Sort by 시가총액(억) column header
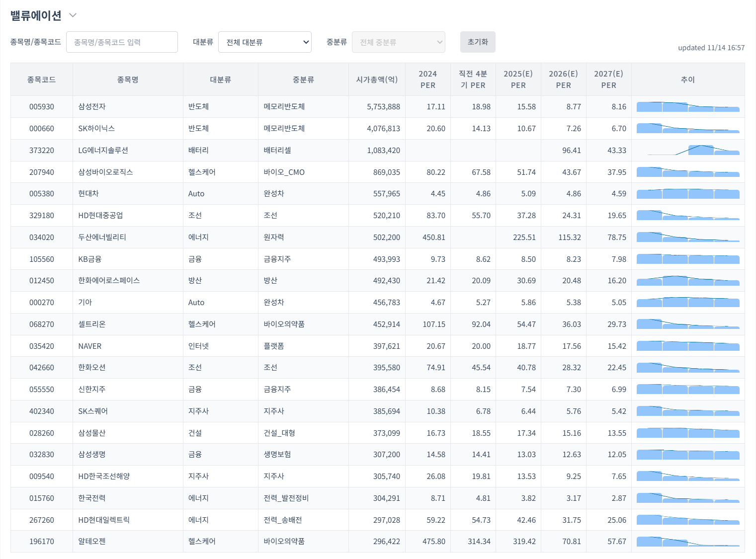Viewport: 756px width, 559px height. (x=377, y=80)
